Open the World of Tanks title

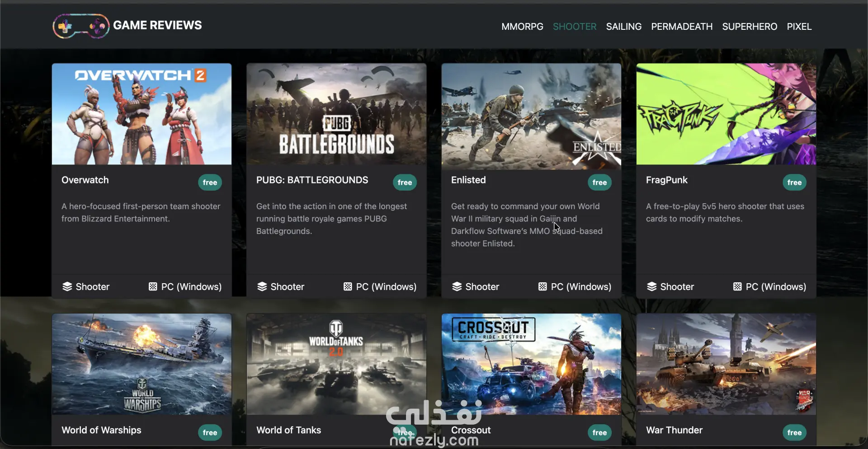(288, 430)
